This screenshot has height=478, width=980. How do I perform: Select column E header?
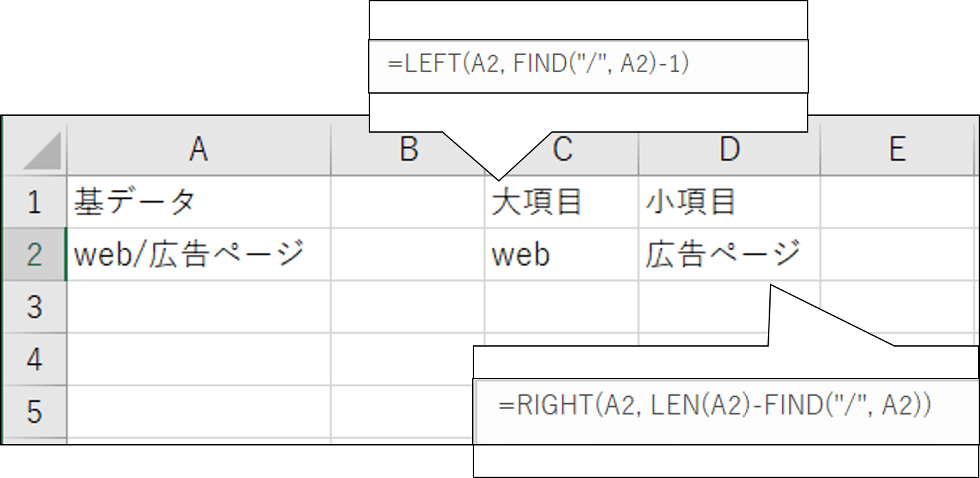click(899, 150)
